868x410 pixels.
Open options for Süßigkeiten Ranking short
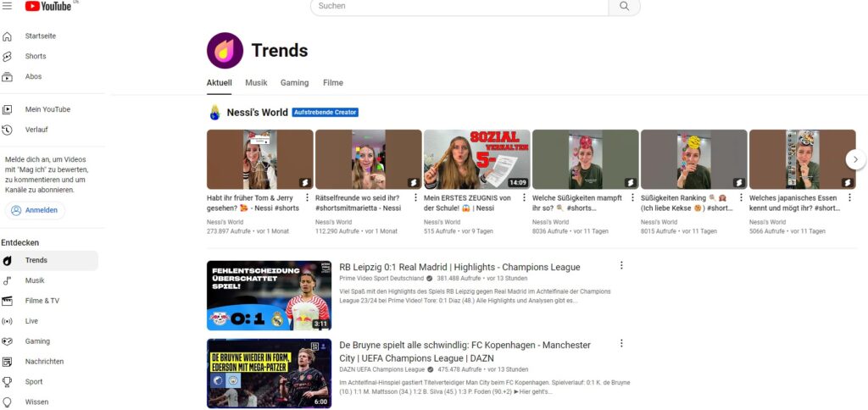(741, 197)
